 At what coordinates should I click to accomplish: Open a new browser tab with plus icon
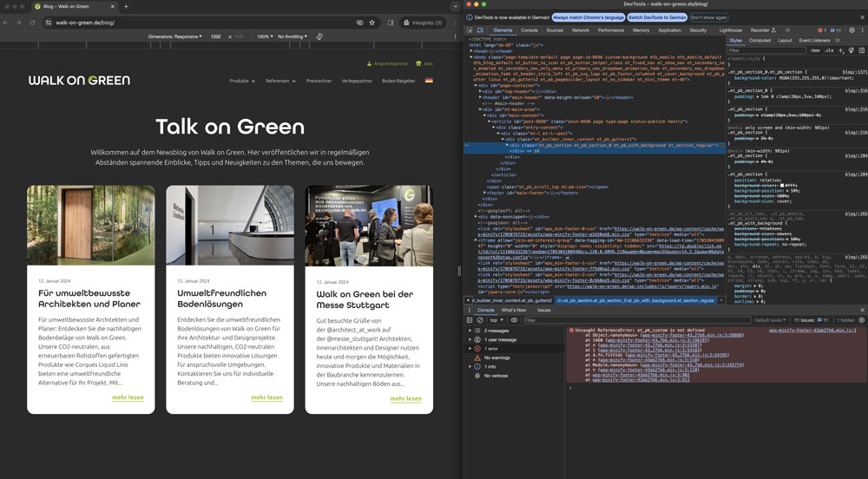pyautogui.click(x=126, y=7)
